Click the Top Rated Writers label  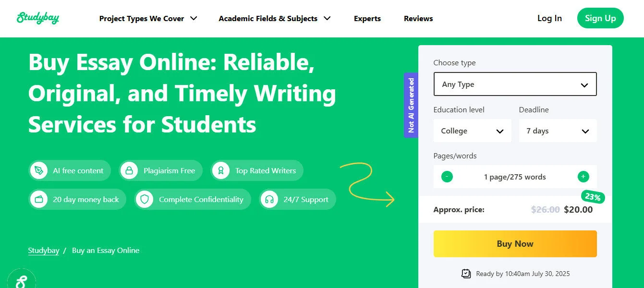point(266,171)
